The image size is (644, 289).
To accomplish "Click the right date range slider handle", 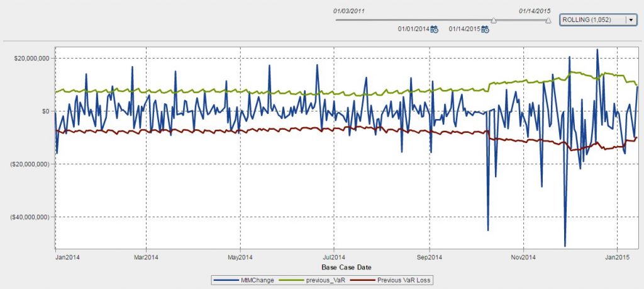I will point(548,21).
